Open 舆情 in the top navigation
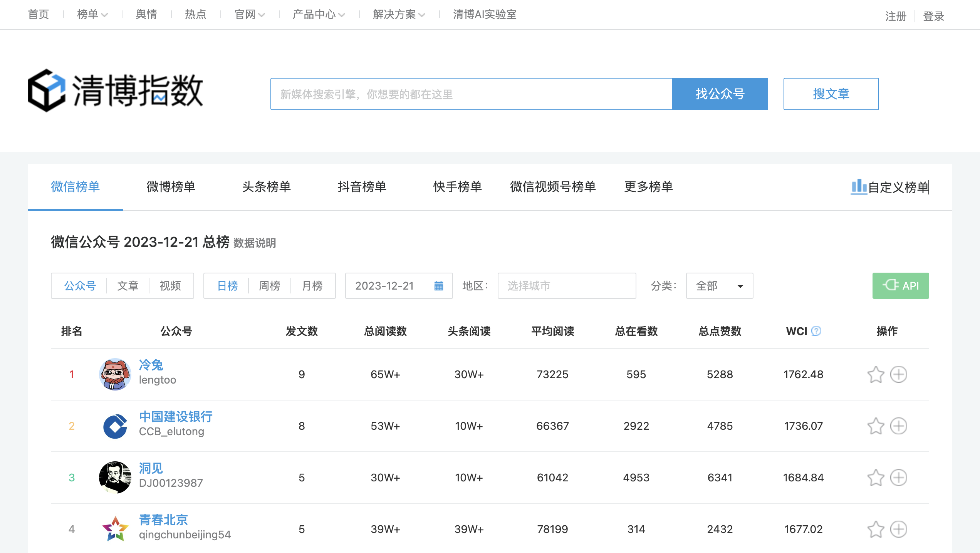The image size is (980, 553). (x=146, y=15)
